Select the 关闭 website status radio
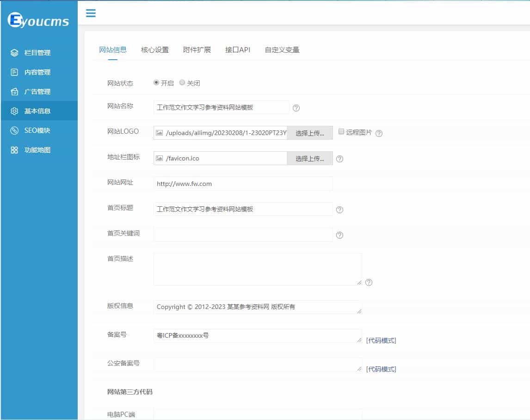Viewport: 530px width, 420px height. pos(182,82)
